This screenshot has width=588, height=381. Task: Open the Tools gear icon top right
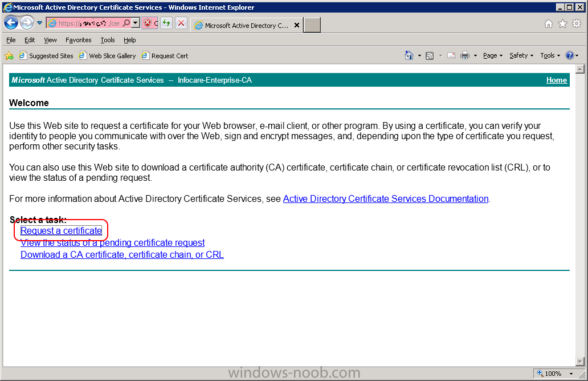tap(577, 24)
